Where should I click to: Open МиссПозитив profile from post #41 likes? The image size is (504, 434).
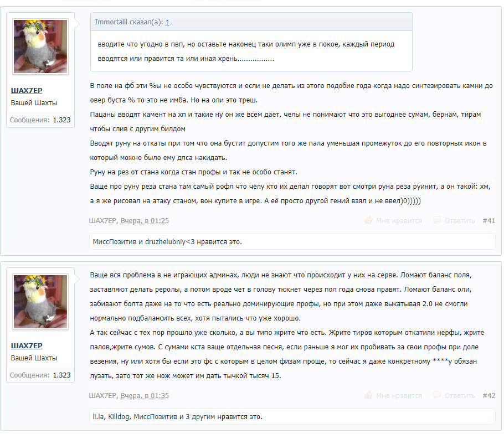(x=115, y=241)
